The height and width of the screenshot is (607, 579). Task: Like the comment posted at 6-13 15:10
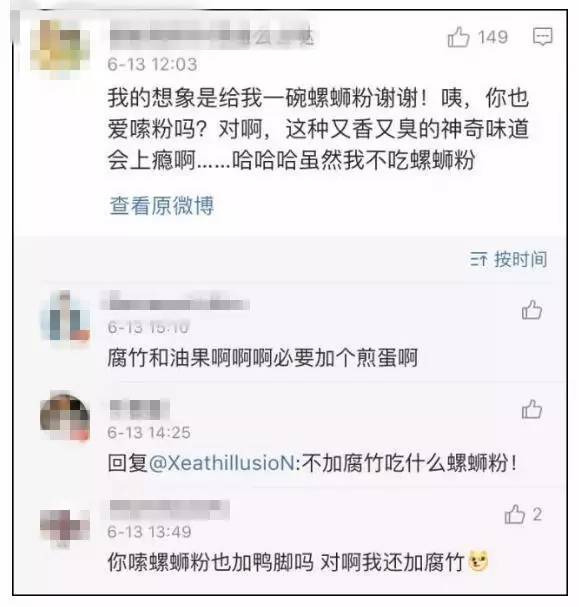[532, 310]
